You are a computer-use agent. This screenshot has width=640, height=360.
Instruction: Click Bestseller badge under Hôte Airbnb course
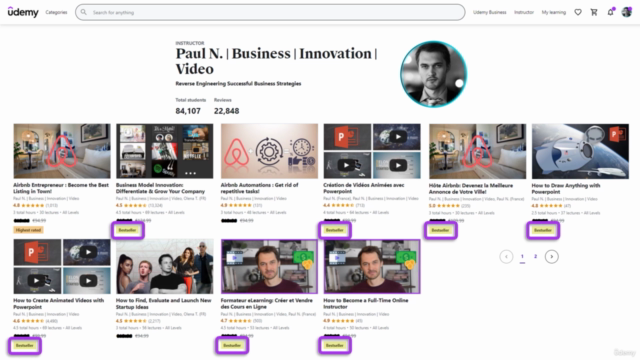point(440,230)
